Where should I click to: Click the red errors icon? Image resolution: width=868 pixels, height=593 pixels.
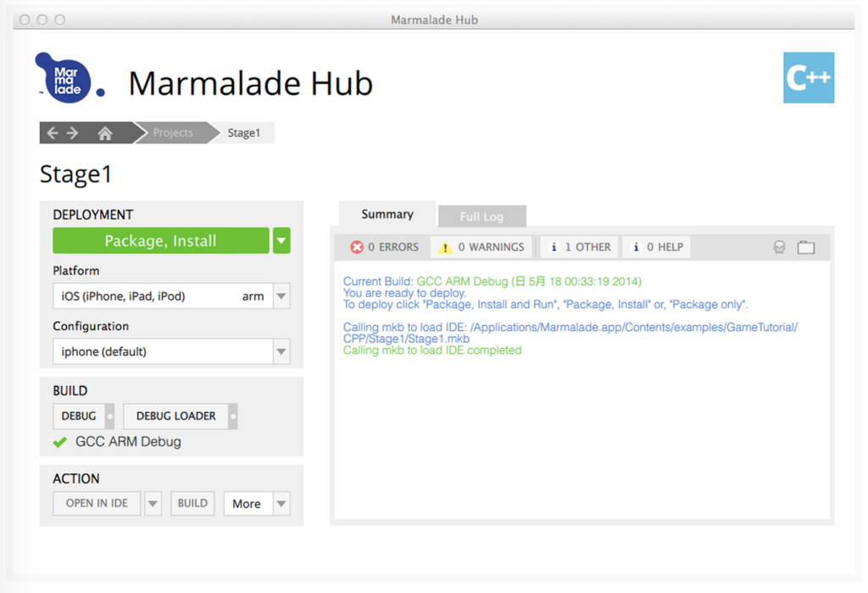(357, 247)
